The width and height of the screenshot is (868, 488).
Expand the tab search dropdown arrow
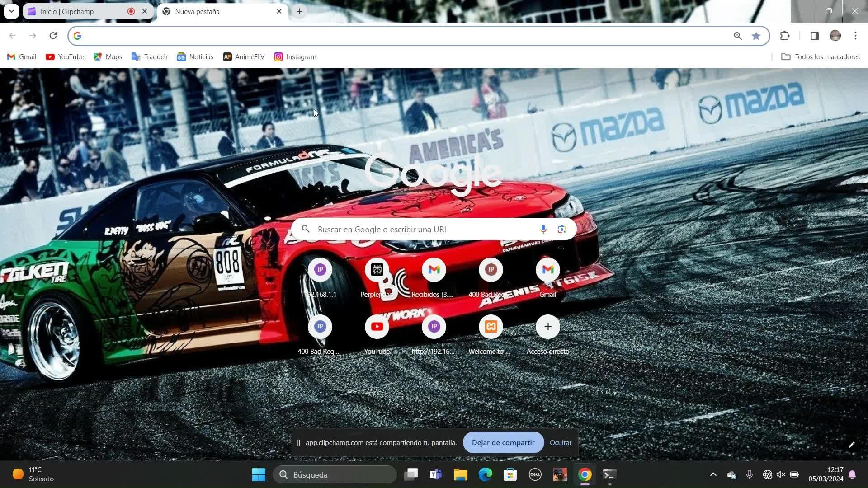(11, 11)
